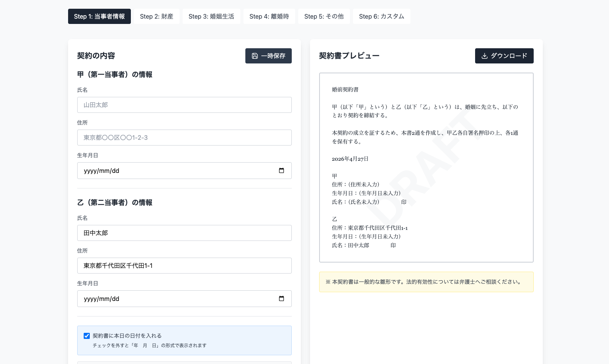Image resolution: width=609 pixels, height=364 pixels.
Task: Click the 甲 住所 input field
Action: [184, 138]
